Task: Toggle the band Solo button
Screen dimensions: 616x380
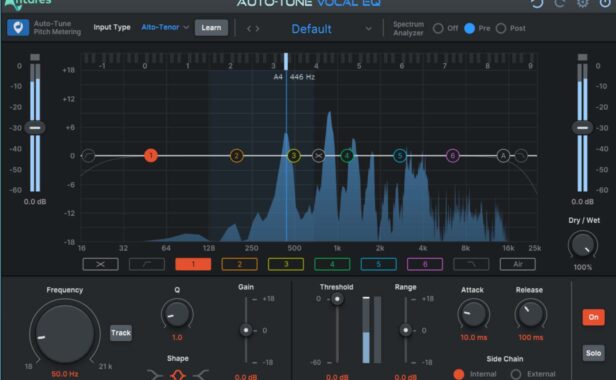Action: (x=593, y=353)
